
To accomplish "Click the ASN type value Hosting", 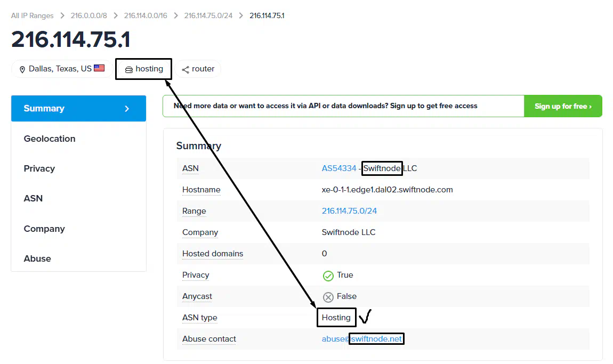I will point(336,318).
